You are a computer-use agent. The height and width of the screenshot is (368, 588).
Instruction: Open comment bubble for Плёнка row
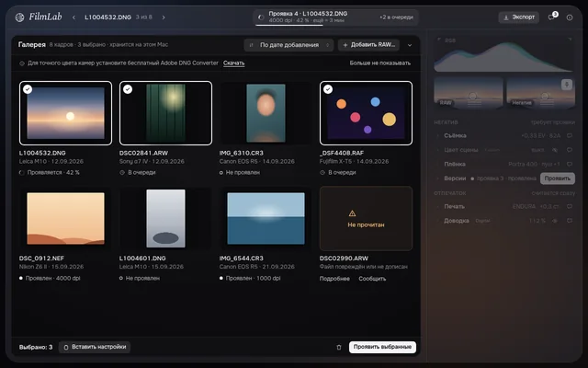coord(570,164)
